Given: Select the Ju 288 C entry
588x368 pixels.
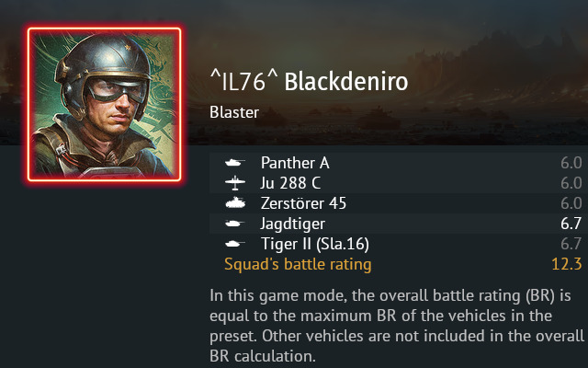Looking at the screenshot, I should click(290, 183).
